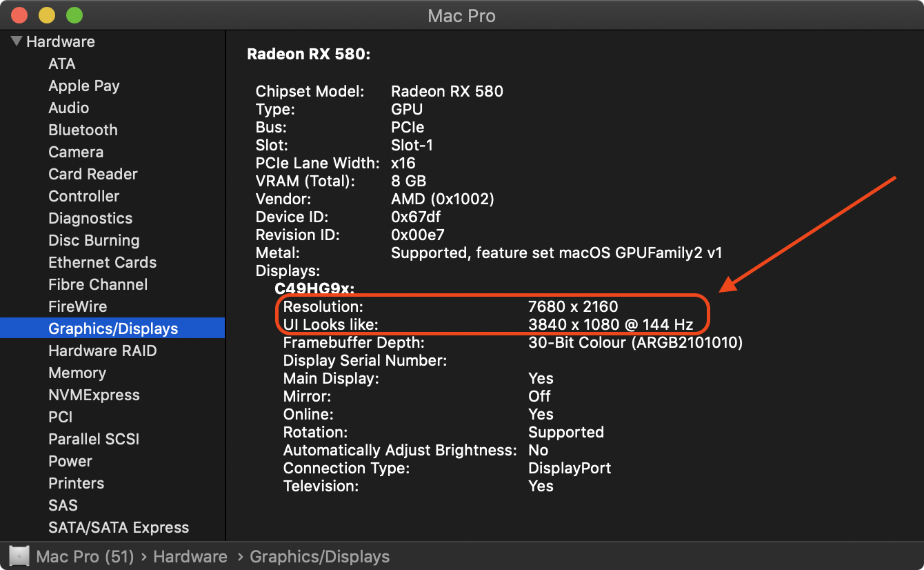Click the Connection Type value DisplayPort

570,468
